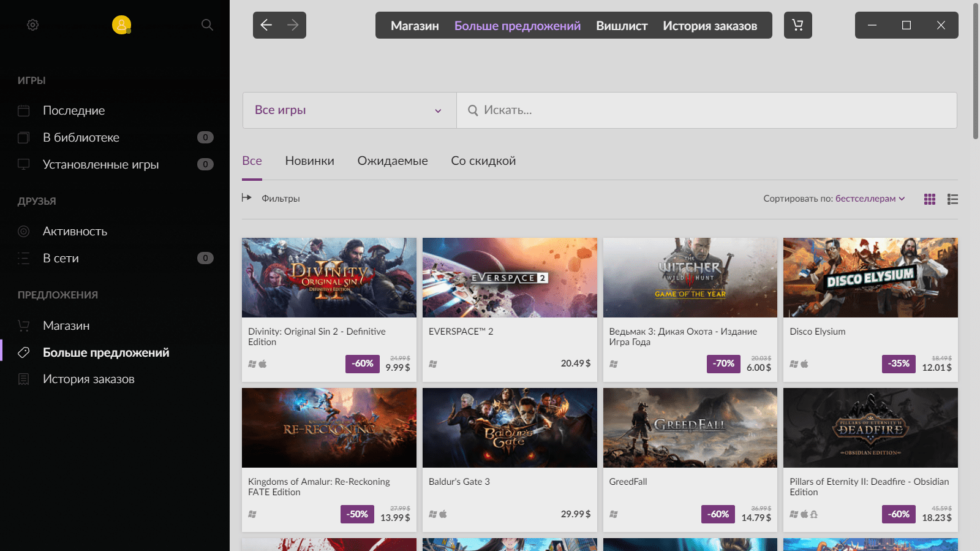Select the Со скидкой tab
Viewport: 980px width, 551px height.
(x=483, y=161)
